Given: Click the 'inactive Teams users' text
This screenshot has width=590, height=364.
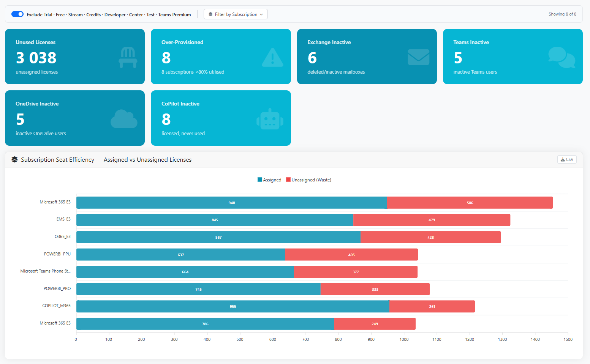Looking at the screenshot, I should [x=475, y=72].
